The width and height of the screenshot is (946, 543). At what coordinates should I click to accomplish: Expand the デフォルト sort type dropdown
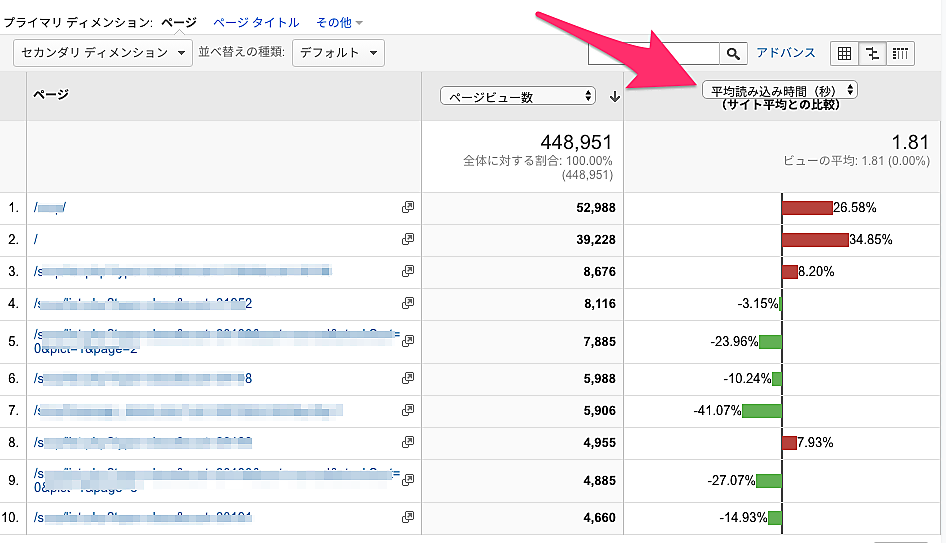click(339, 53)
